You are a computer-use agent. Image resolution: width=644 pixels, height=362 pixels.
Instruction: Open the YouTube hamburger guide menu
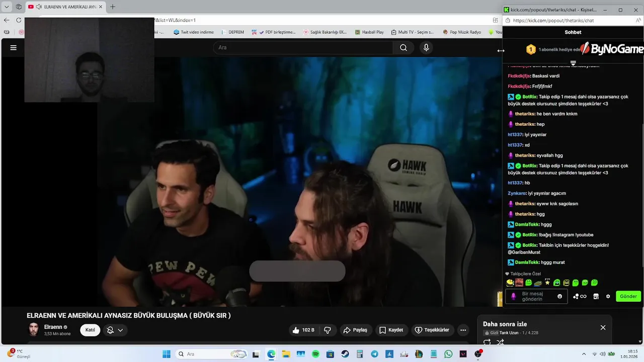click(x=14, y=48)
